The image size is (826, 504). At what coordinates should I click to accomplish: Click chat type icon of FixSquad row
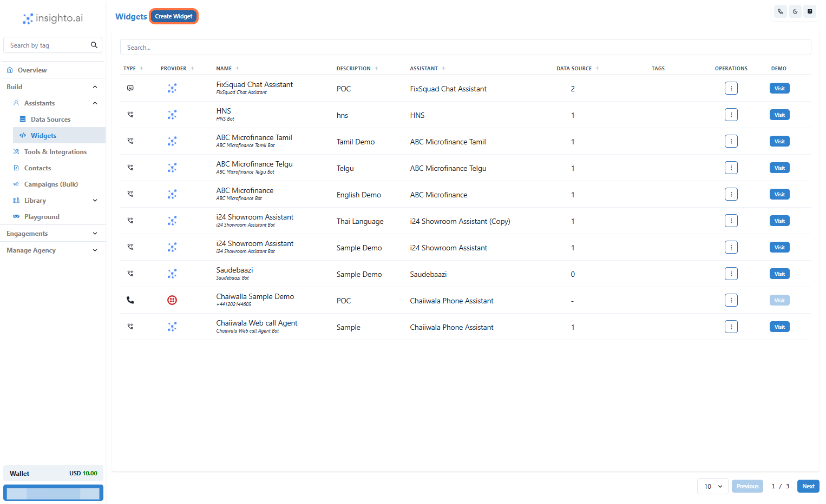click(130, 88)
